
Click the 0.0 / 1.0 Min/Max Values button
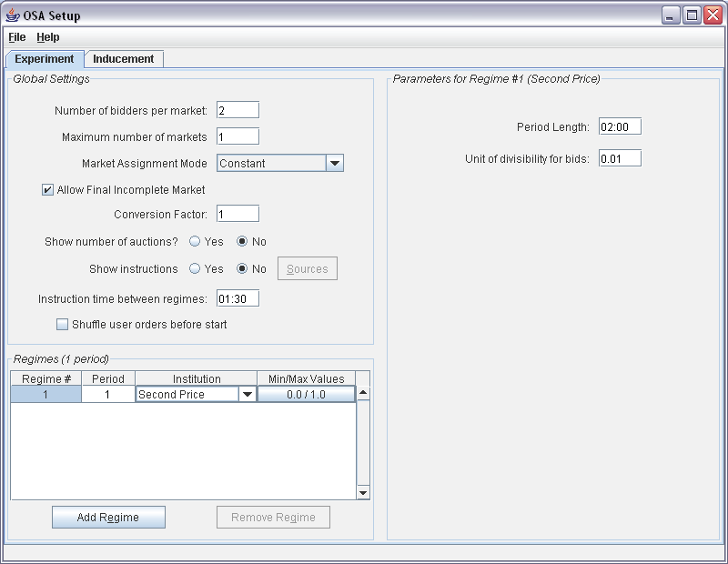(306, 395)
